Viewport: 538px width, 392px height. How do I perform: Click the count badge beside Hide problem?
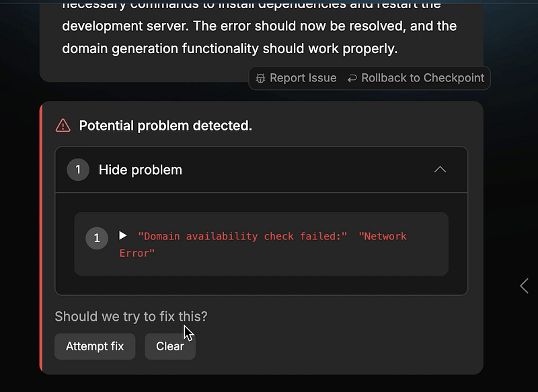(x=77, y=170)
